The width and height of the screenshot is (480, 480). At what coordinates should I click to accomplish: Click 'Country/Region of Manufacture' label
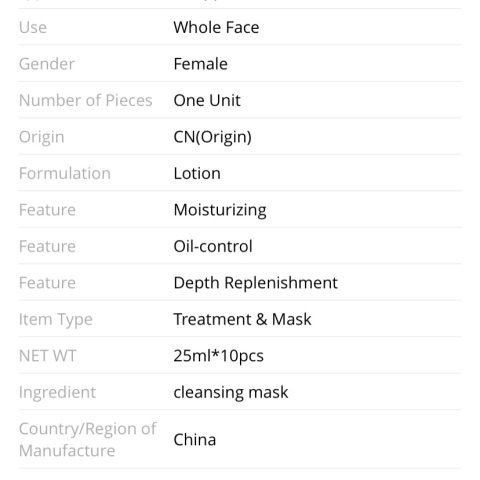coord(88,440)
